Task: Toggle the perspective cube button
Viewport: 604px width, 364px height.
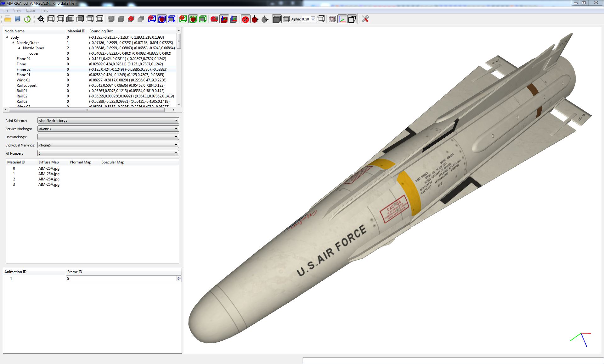Action: [352, 19]
